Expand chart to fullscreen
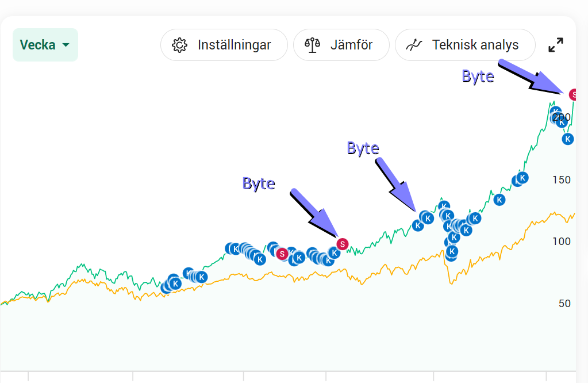Screen dimensions: 588x383 click(556, 45)
